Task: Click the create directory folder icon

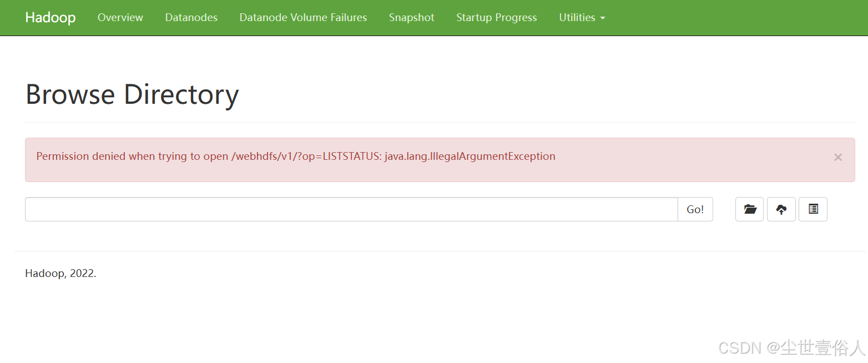Action: coord(749,209)
